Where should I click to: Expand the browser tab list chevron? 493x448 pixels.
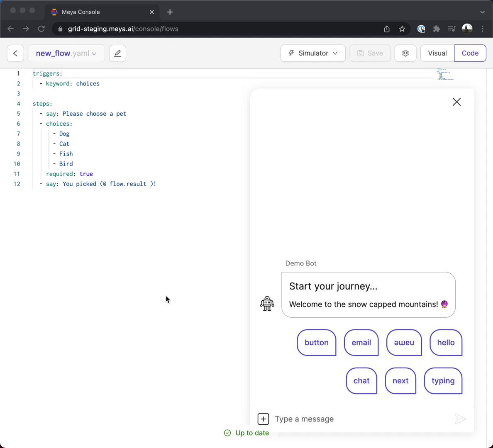(482, 12)
